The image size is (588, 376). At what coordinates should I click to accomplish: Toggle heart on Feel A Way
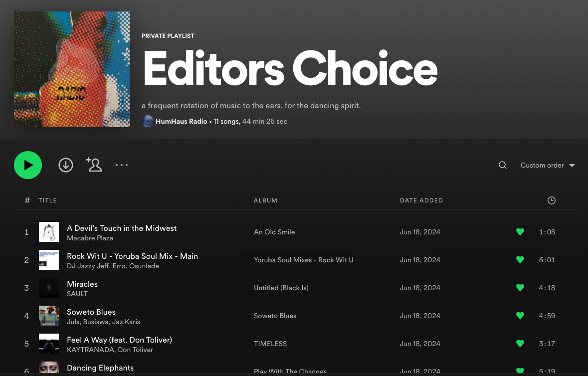click(x=520, y=344)
